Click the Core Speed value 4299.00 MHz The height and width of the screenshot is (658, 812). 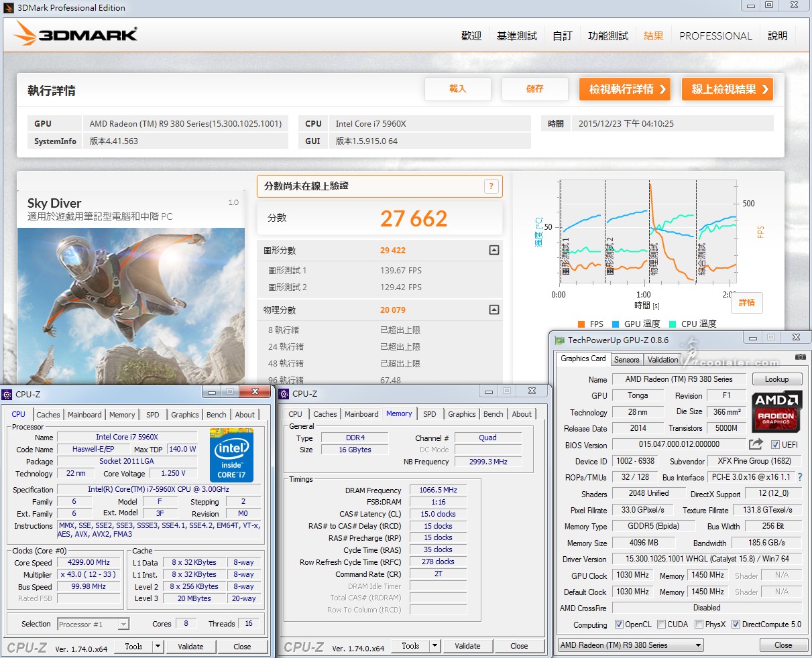(89, 563)
